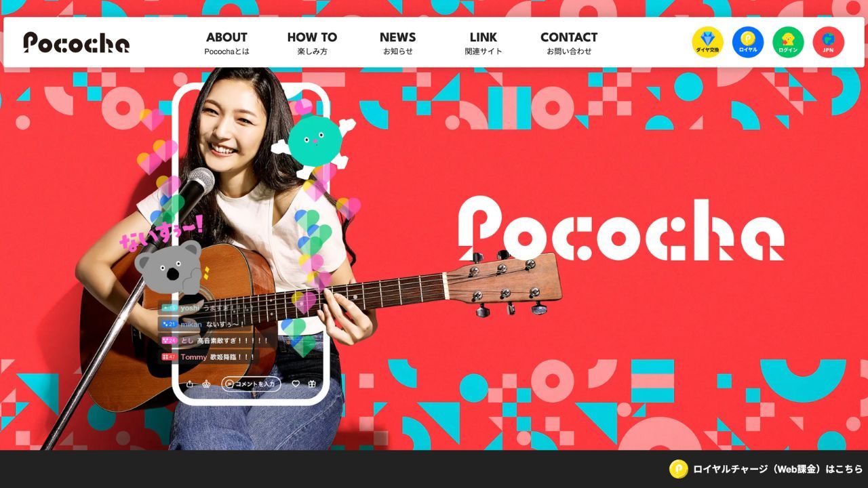The height and width of the screenshot is (488, 868).
Task: Click the gray koala sticker
Action: coord(170,266)
